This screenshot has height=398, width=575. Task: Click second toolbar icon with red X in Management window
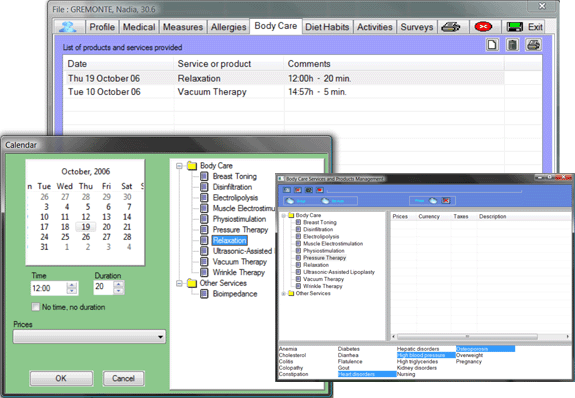[298, 190]
